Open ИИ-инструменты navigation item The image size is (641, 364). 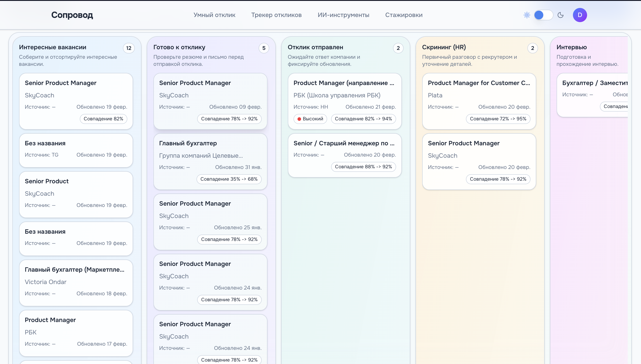pyautogui.click(x=343, y=15)
